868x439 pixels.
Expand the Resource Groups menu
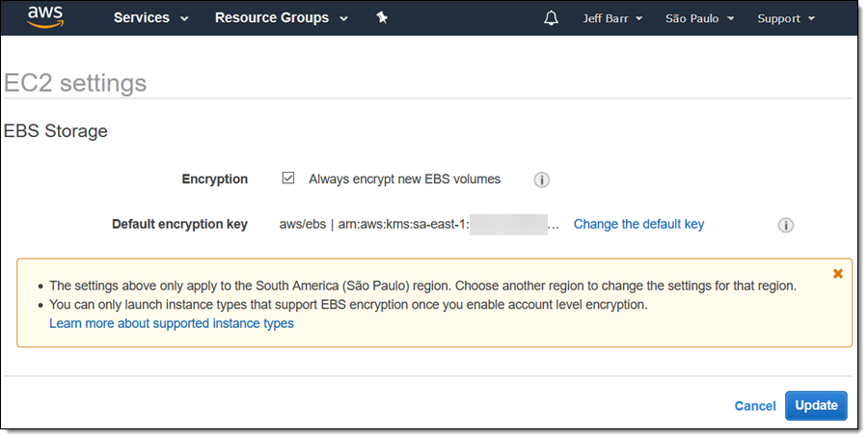click(x=281, y=18)
